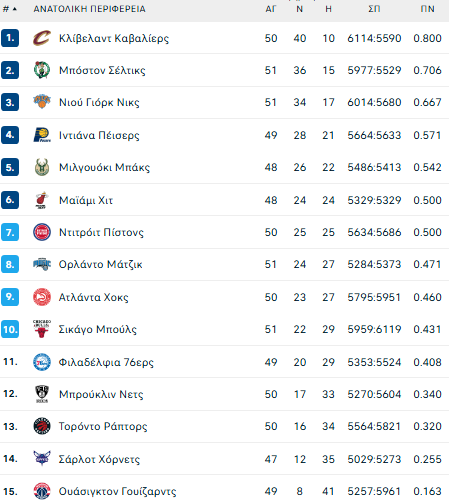Click the Φιλαδέλφια 76ερς team name
This screenshot has height=503, width=449.
tap(106, 362)
